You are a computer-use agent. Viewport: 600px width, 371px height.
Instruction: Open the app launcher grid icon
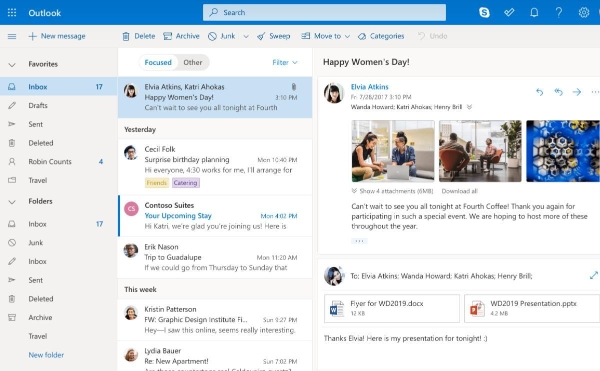click(12, 13)
